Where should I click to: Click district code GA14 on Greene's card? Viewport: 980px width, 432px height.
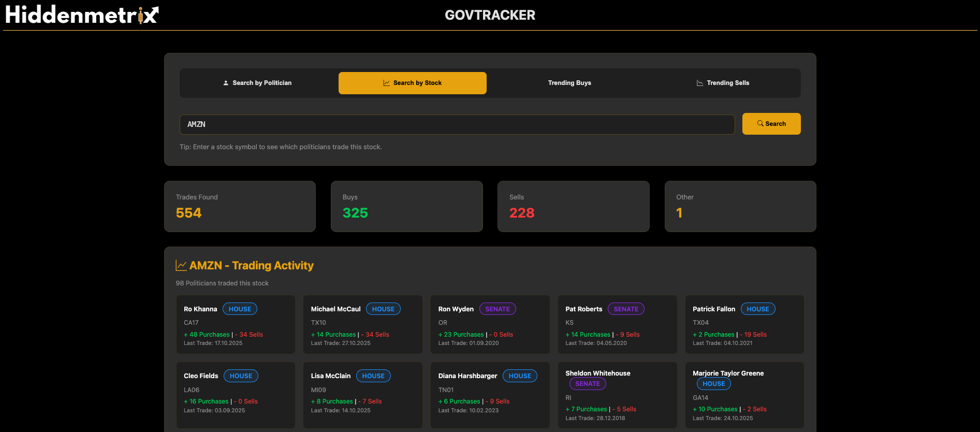coord(700,398)
